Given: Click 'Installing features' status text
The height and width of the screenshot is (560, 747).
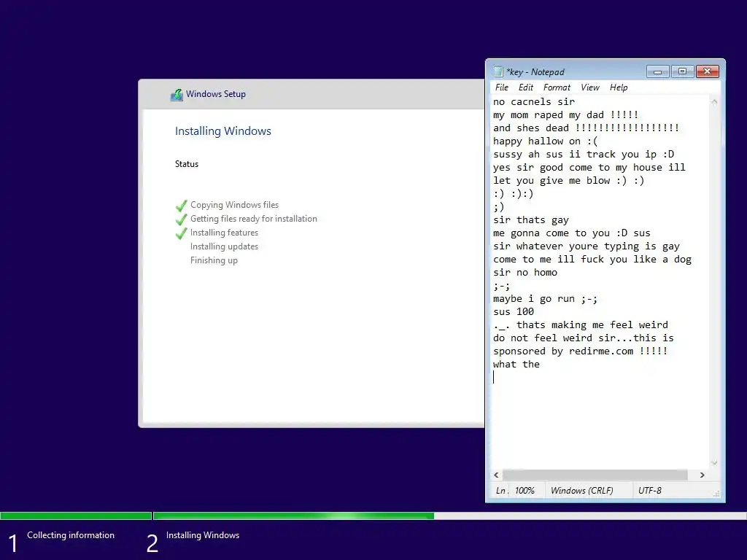Looking at the screenshot, I should [x=224, y=233].
